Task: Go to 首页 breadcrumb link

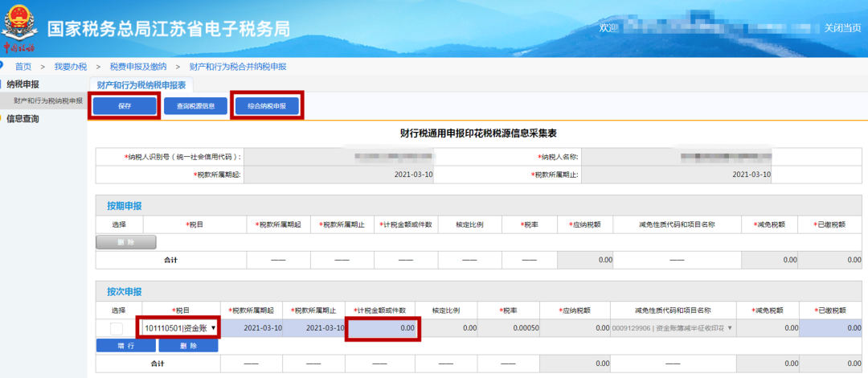Action: coord(23,67)
